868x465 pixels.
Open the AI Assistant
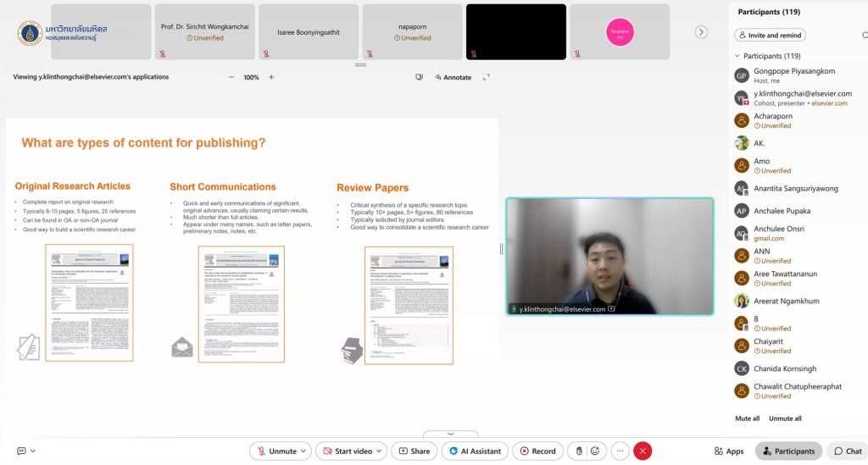pos(476,451)
